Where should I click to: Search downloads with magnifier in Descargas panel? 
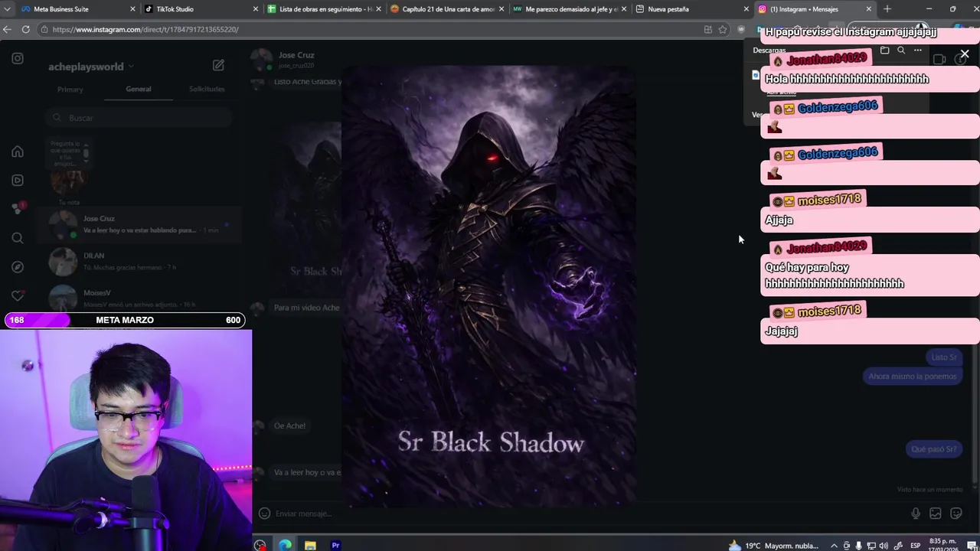pos(901,51)
